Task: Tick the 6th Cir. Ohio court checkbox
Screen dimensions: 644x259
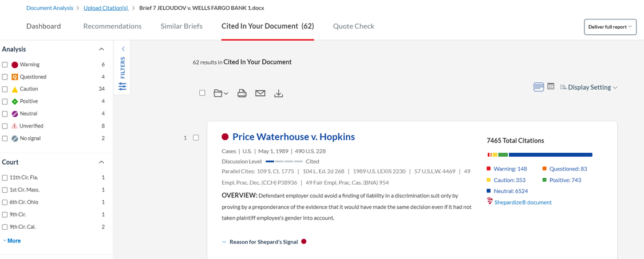Action: tap(5, 202)
